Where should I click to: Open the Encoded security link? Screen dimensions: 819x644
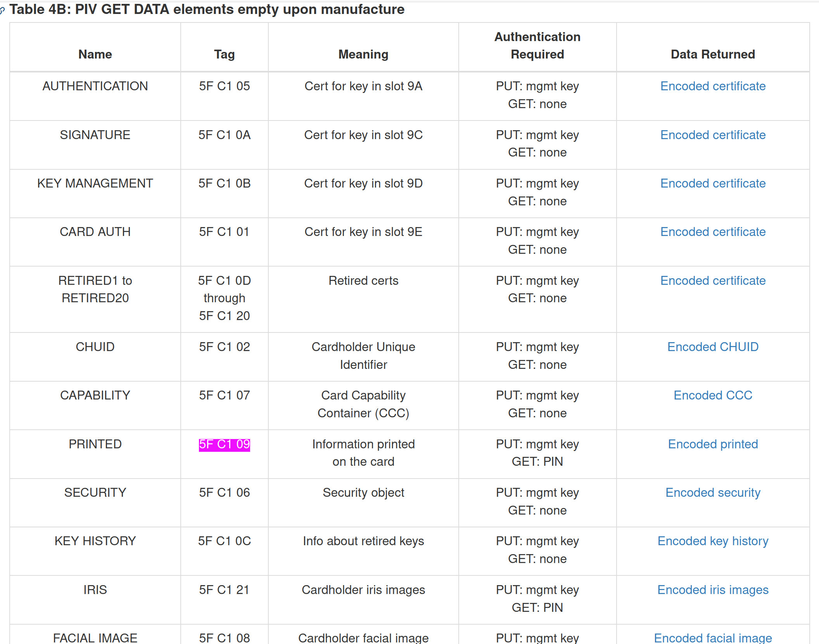[713, 492]
